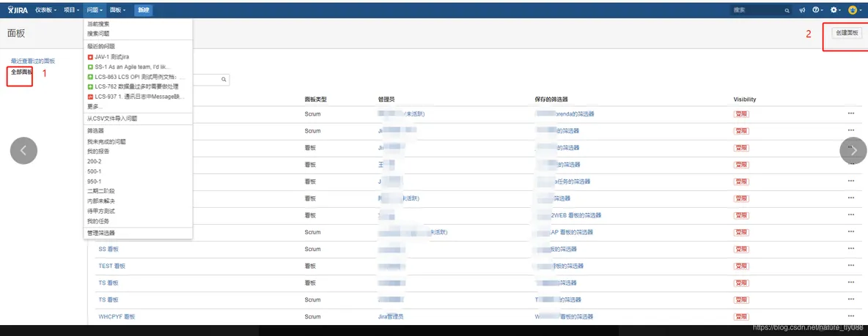
Task: Click the green icon beside LCS-762
Action: [x=90, y=87]
